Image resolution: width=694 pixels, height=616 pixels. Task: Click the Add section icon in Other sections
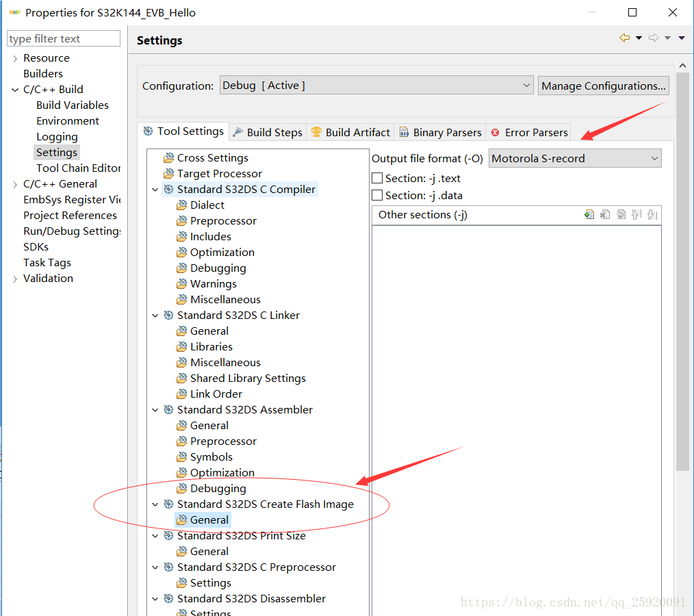click(589, 215)
